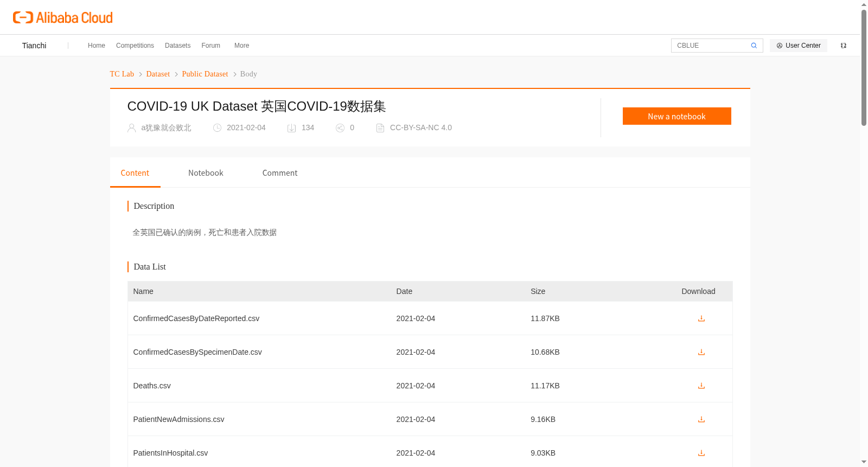
Task: Click scrollbar down arrow
Action: coord(864,462)
